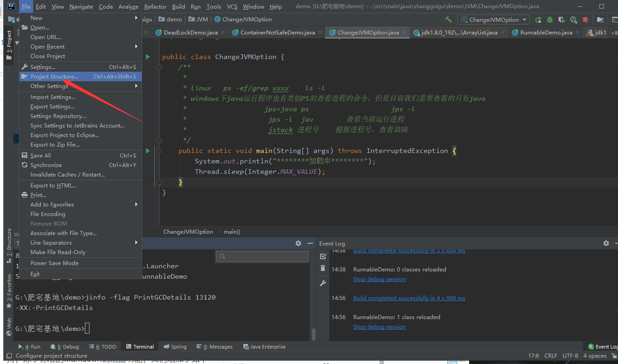Screen dimensions: 618x364
Task: Select Project Structure... menu item
Action: (80, 77)
